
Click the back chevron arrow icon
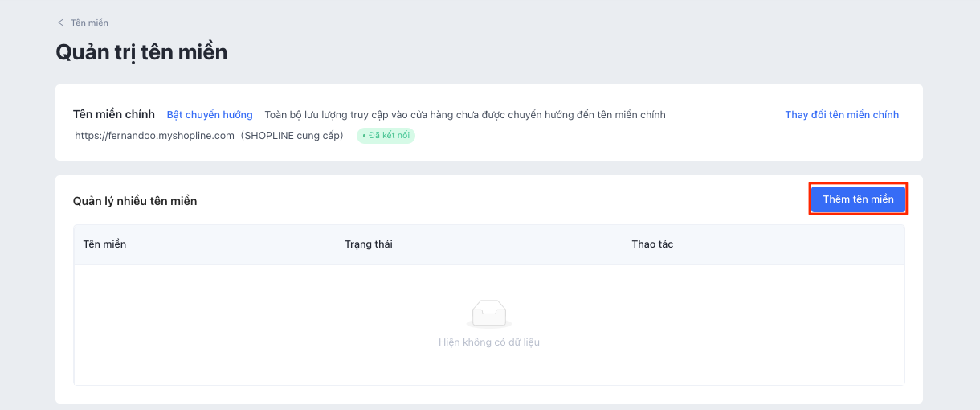(x=60, y=23)
